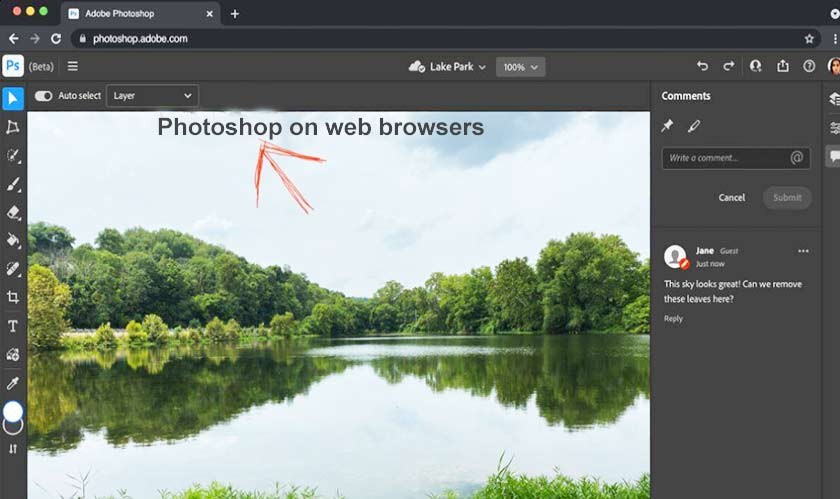The image size is (840, 499).
Task: Bookmark this page with the star
Action: pos(809,39)
